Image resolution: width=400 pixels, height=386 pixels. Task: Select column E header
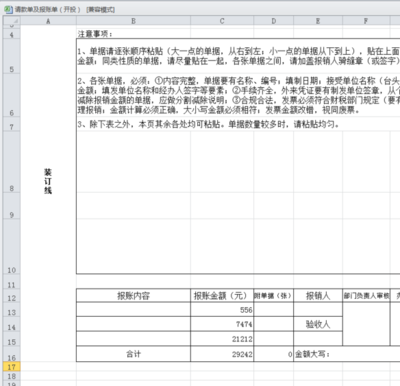pyautogui.click(x=318, y=21)
